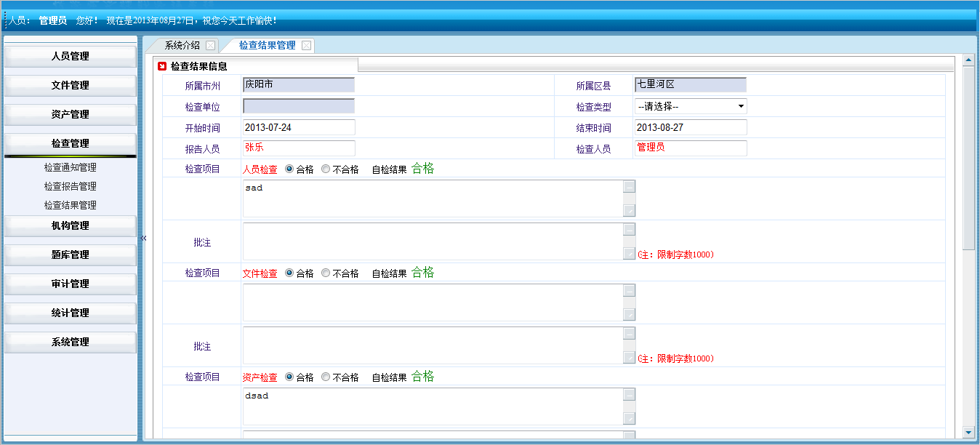Open the 检查类型 dropdown
Viewport: 980px width, 445px height.
[691, 106]
